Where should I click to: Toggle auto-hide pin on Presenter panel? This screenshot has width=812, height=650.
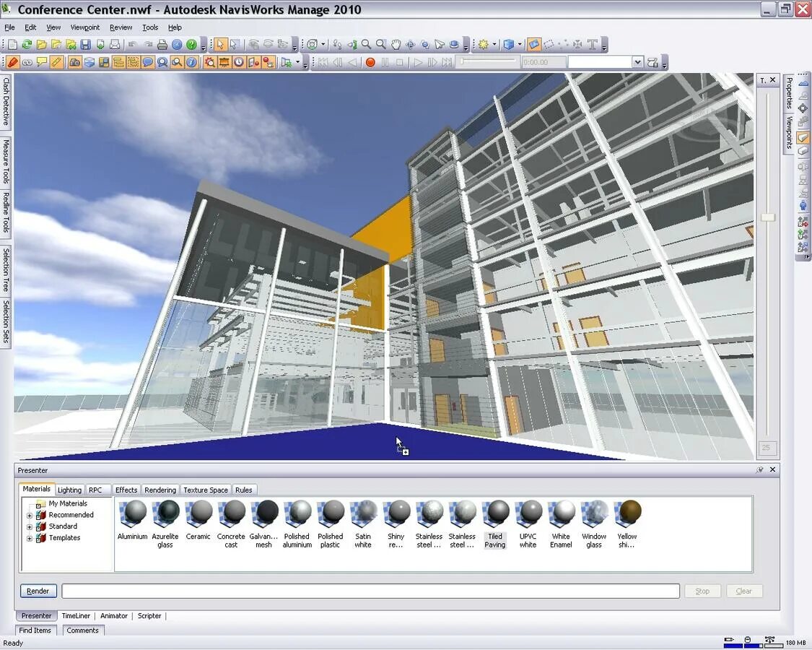[760, 469]
